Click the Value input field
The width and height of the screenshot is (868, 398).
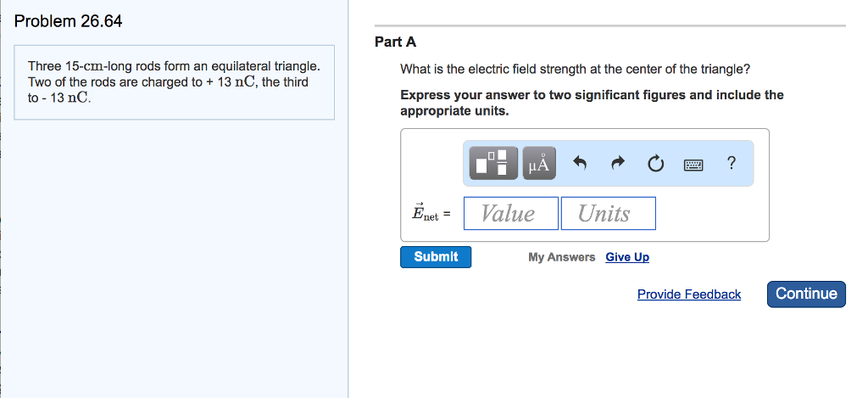(x=511, y=214)
